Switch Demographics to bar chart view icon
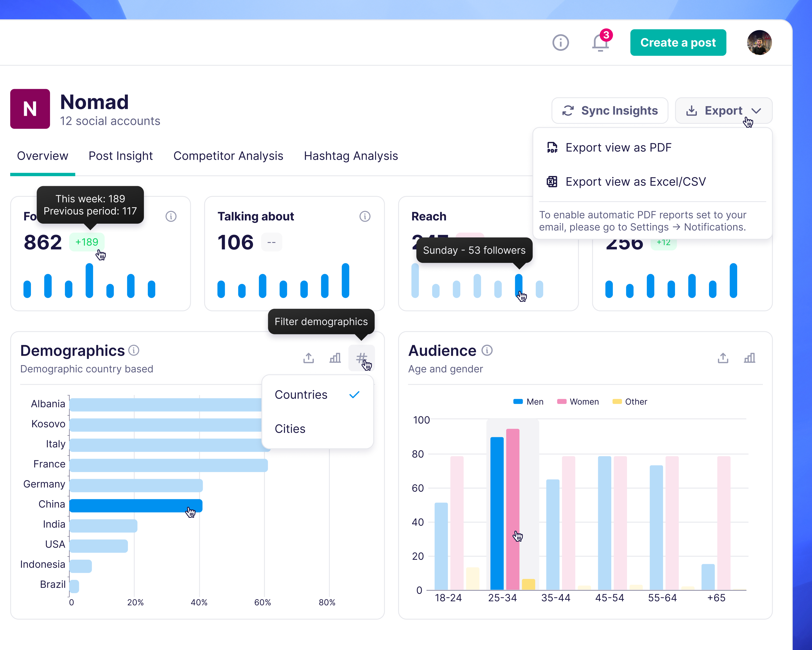812x650 pixels. pos(335,357)
